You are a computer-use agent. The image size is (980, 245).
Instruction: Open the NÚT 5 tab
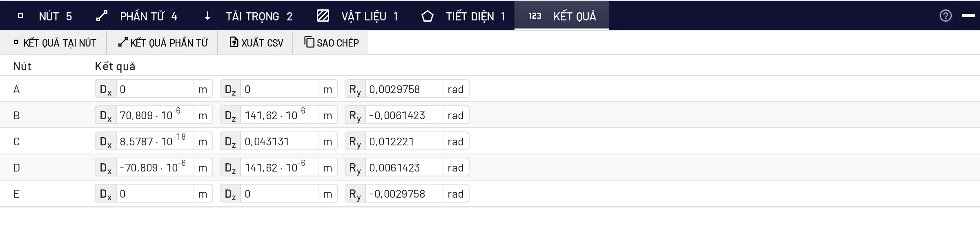click(45, 16)
